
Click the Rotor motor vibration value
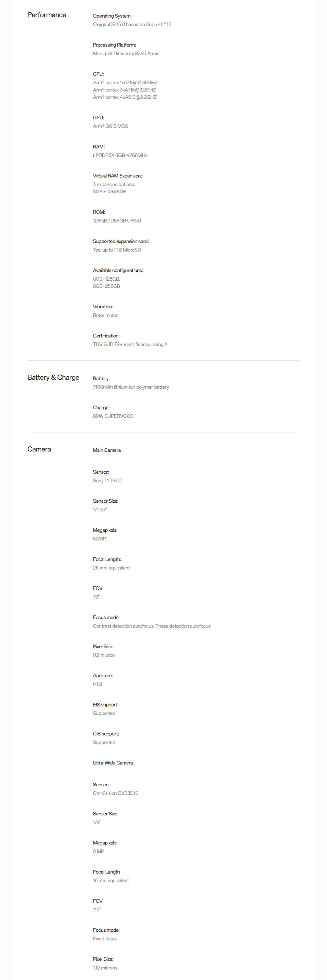click(x=105, y=315)
